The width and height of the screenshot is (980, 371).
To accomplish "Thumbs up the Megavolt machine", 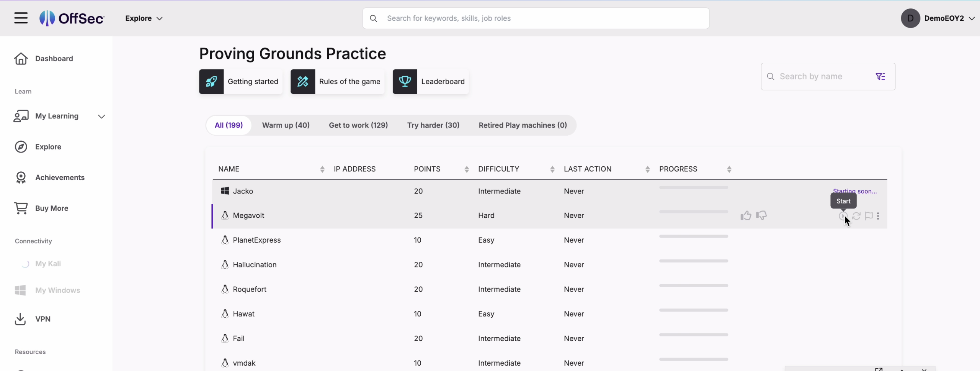I will (x=746, y=216).
